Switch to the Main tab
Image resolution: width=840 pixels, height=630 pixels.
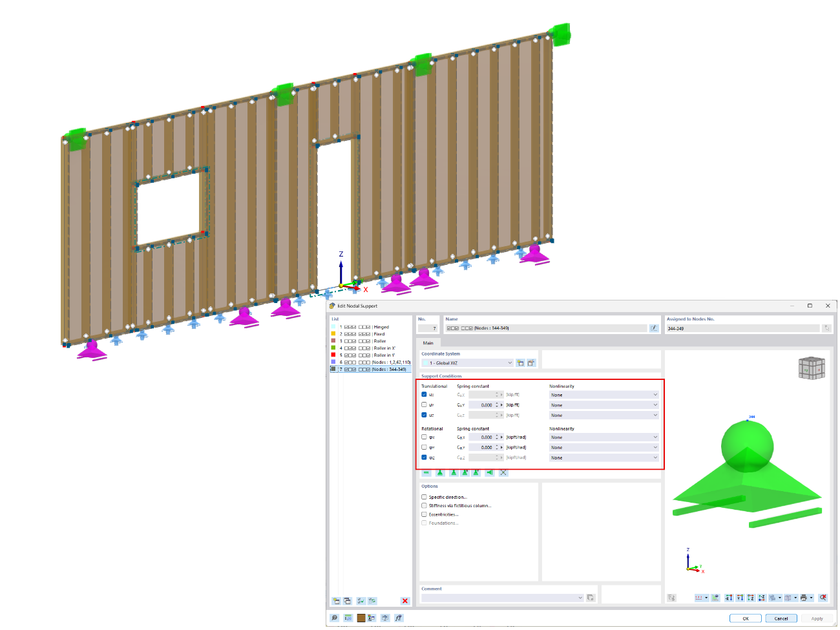point(429,343)
